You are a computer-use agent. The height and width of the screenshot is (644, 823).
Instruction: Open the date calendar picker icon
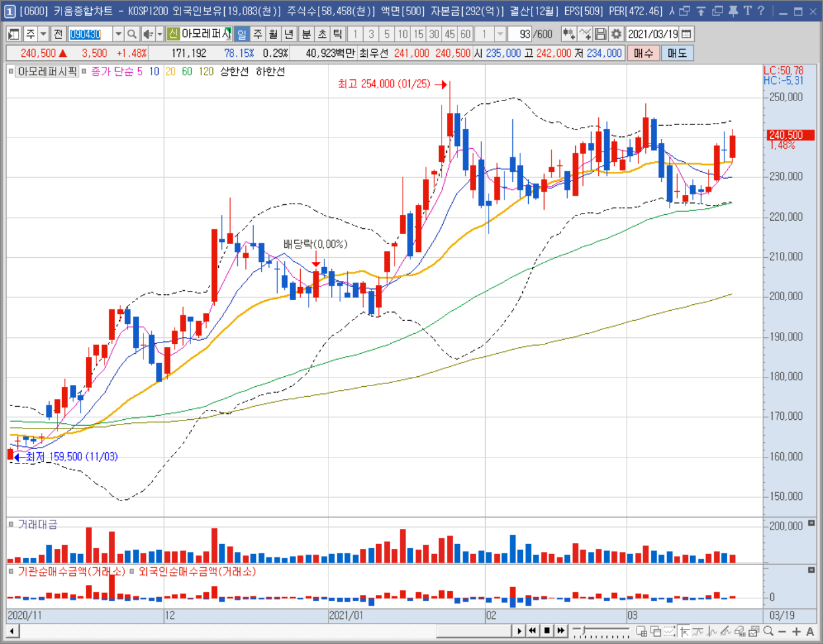[x=687, y=34]
